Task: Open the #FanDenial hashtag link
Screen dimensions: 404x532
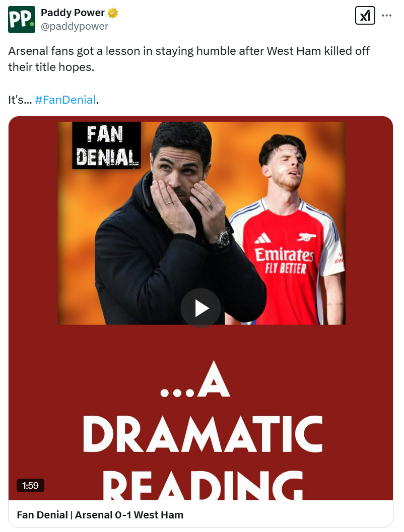Action: coord(65,100)
